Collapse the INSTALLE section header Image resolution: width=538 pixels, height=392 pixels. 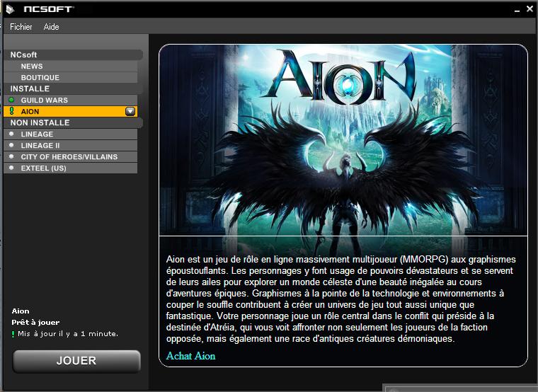[73, 88]
